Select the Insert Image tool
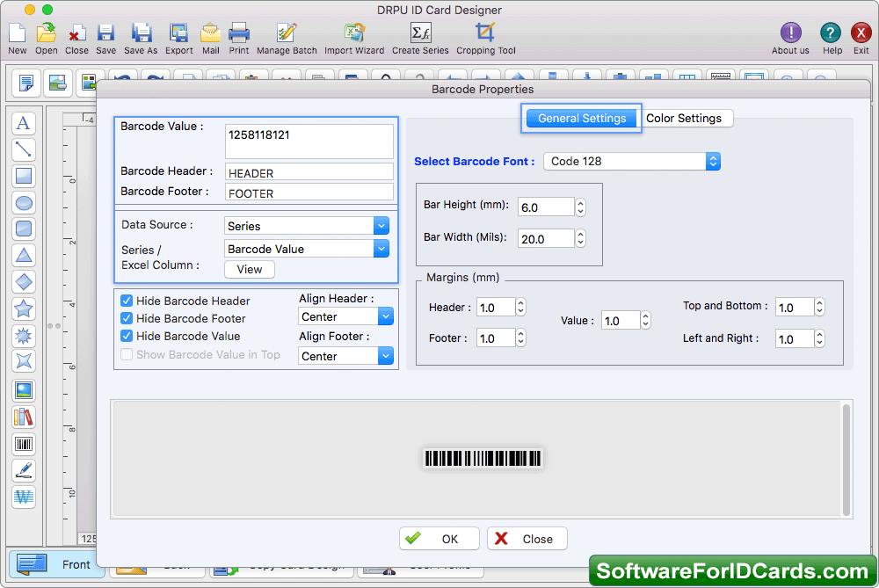Viewport: 879px width, 588px height. pos(24,391)
